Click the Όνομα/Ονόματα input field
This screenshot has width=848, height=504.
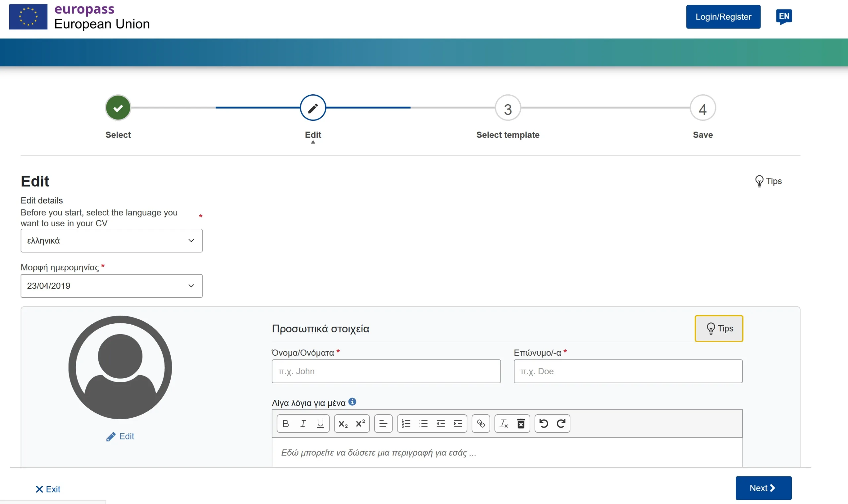386,371
